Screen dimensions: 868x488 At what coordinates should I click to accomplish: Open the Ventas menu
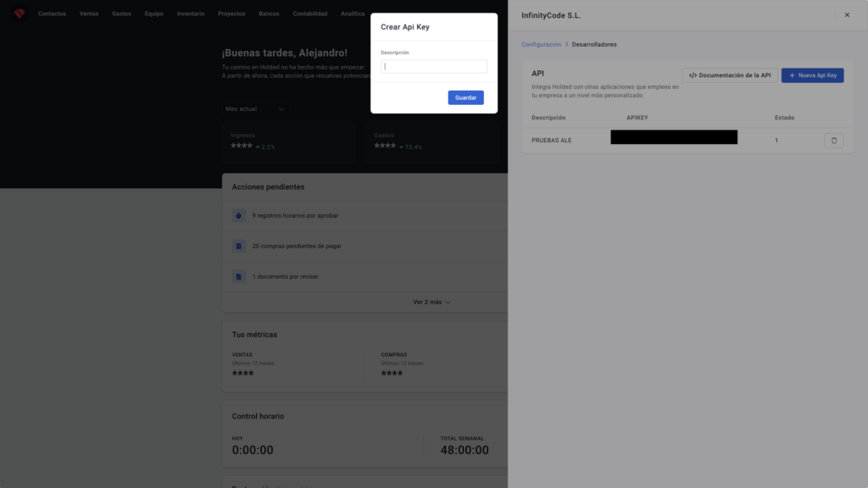[x=89, y=14]
